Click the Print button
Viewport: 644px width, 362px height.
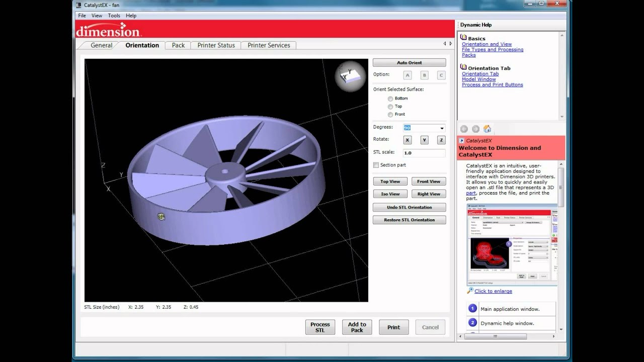pos(394,327)
